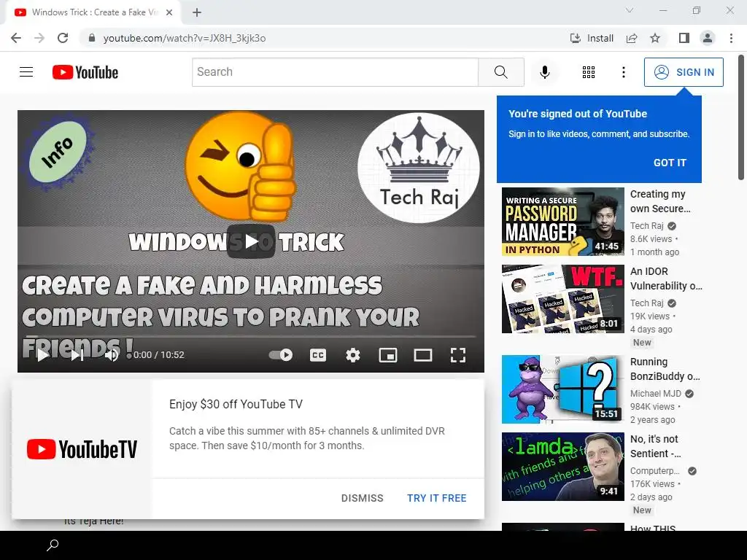Open YouTube settings three-dot menu
This screenshot has width=747, height=560.
623,72
